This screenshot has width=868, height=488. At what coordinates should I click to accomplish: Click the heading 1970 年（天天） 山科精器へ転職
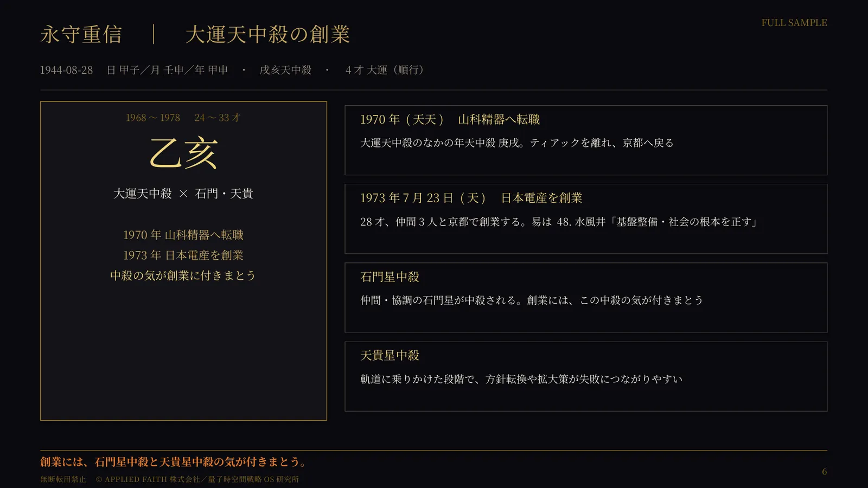tap(450, 119)
